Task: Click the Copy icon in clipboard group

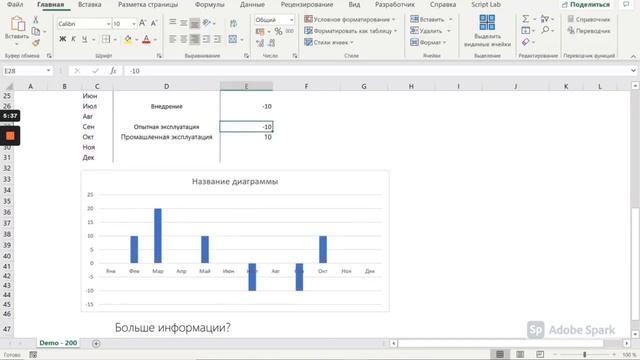Action: pos(36,31)
